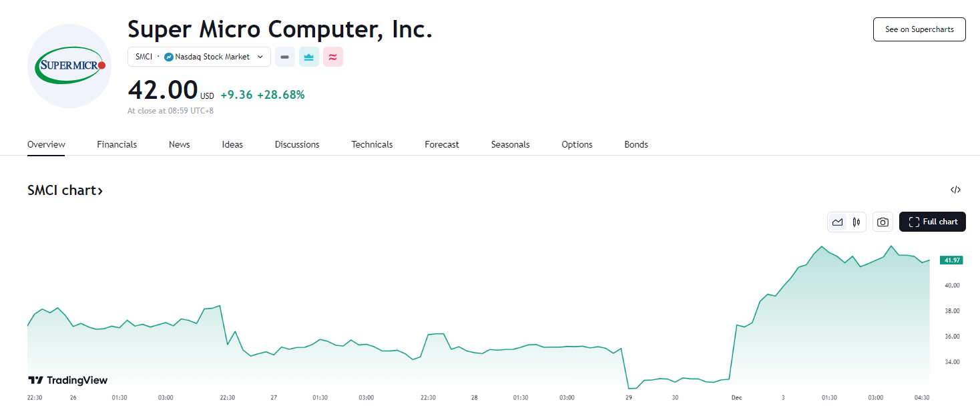Click the See on Supercharts button
980x414 pixels.
919,29
